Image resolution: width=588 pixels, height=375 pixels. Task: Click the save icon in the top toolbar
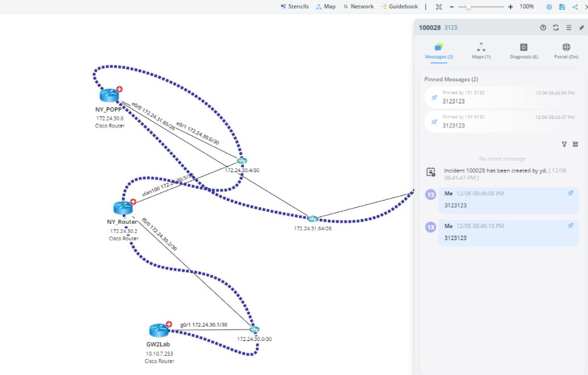pyautogui.click(x=562, y=7)
